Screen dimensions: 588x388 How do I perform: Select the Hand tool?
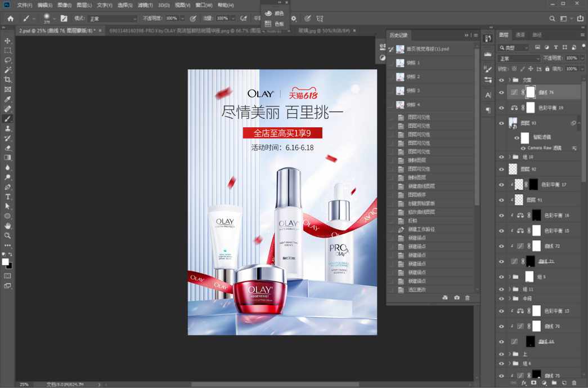click(7, 226)
